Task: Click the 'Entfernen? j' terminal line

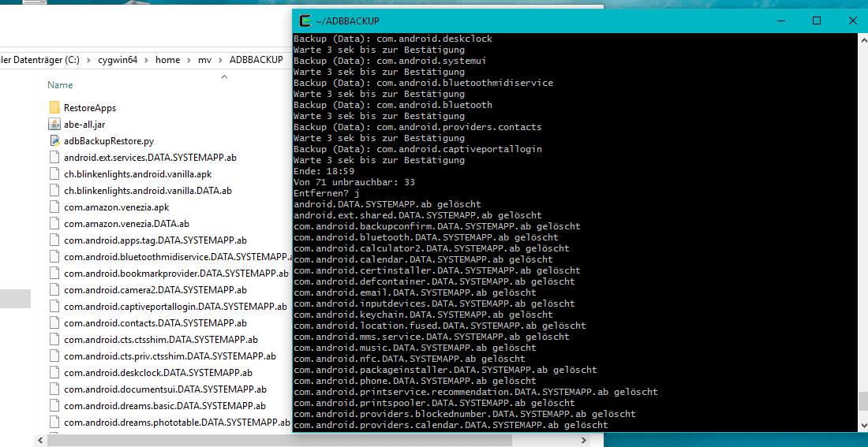Action: (x=327, y=193)
